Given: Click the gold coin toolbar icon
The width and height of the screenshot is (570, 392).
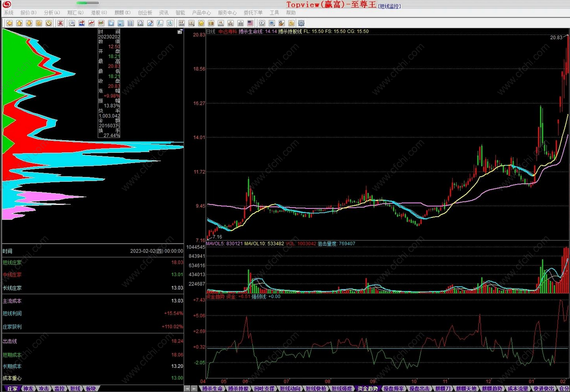Looking at the screenshot, I should click(201, 23).
